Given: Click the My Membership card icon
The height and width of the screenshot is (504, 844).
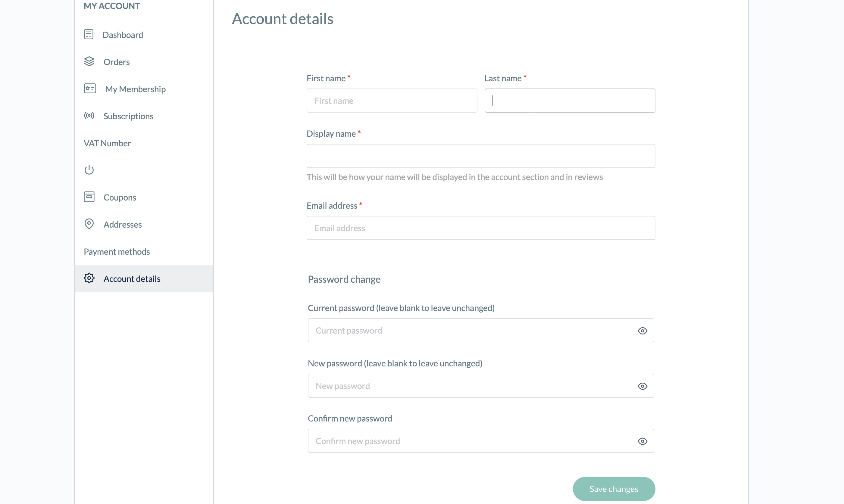Looking at the screenshot, I should coord(90,89).
